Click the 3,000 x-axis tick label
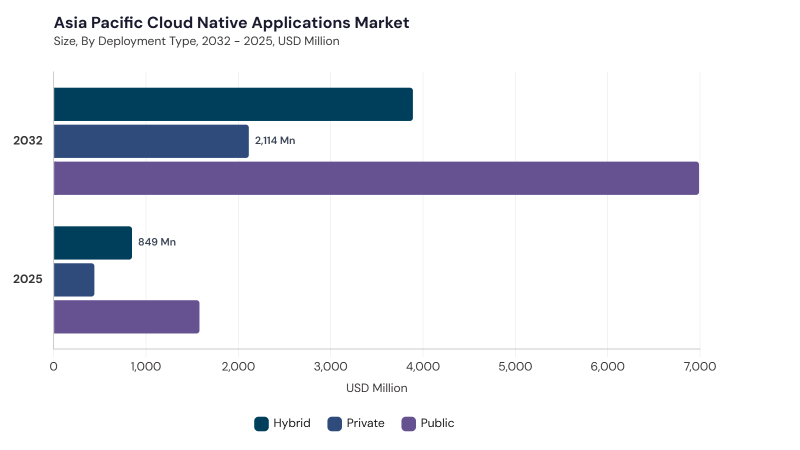Screen dimensions: 800x450 click(331, 366)
